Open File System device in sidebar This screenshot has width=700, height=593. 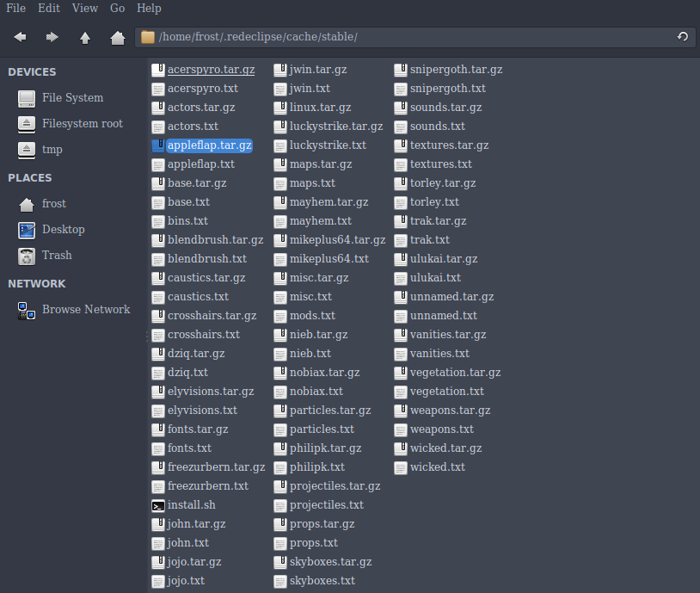click(27, 98)
